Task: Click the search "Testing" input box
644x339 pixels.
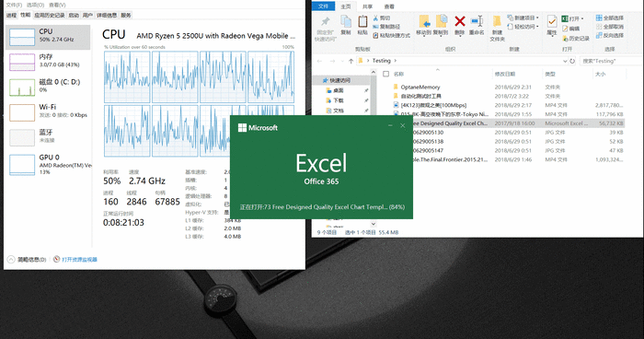Action: pos(611,61)
